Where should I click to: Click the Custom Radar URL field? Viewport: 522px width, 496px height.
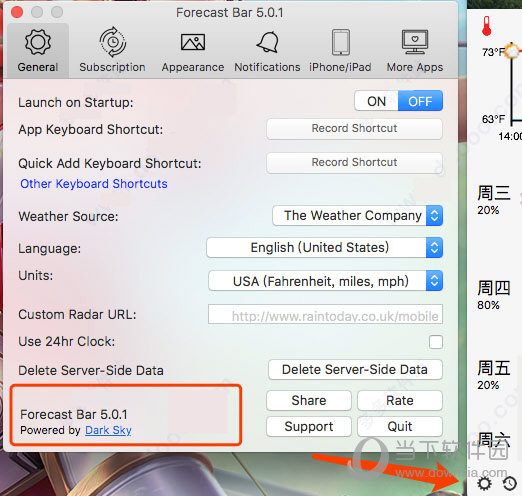(x=325, y=314)
